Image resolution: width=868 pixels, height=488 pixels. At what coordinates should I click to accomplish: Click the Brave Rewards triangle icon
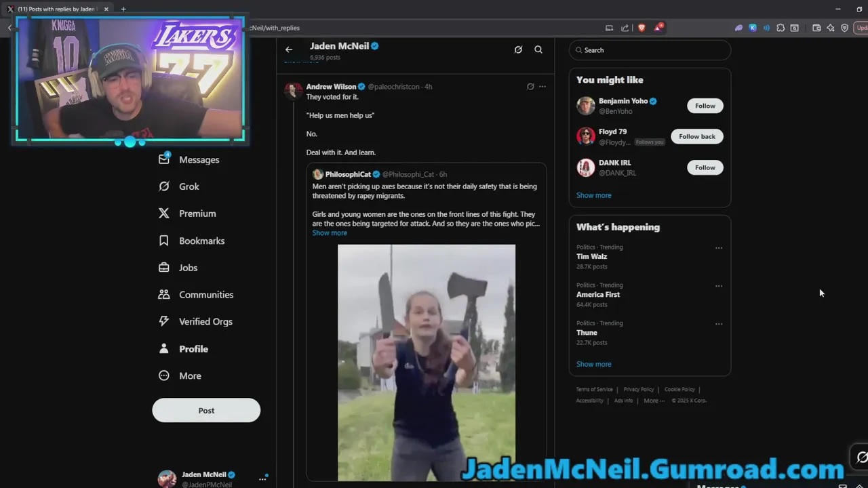(x=658, y=28)
